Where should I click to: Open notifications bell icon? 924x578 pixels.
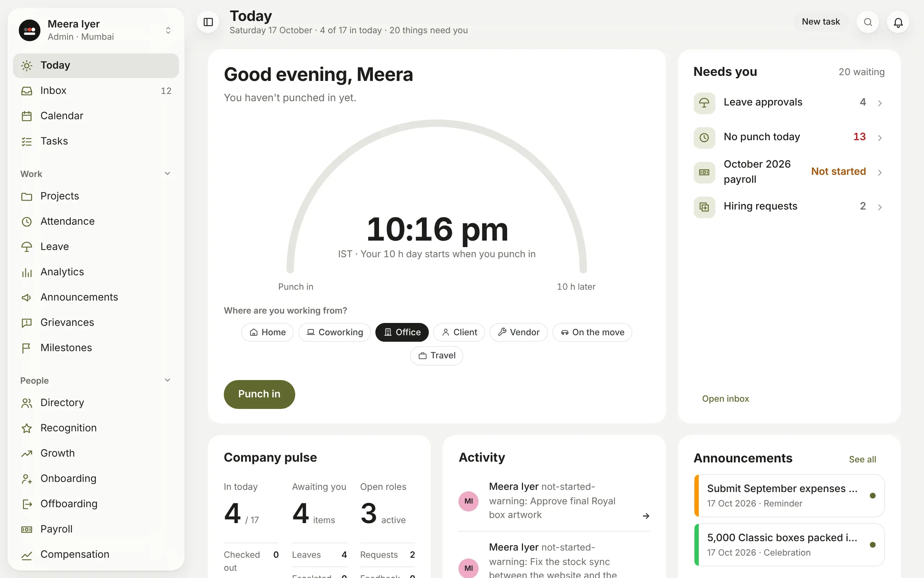[x=898, y=22]
